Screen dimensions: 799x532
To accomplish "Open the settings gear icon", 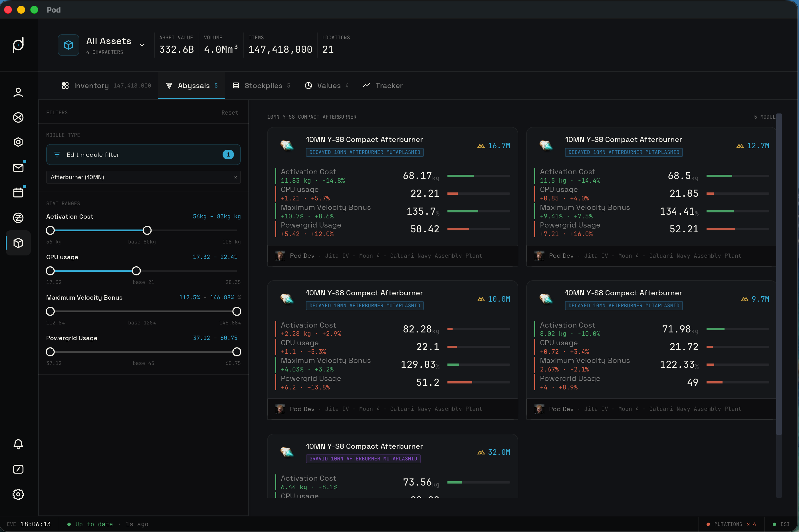I will 18,494.
